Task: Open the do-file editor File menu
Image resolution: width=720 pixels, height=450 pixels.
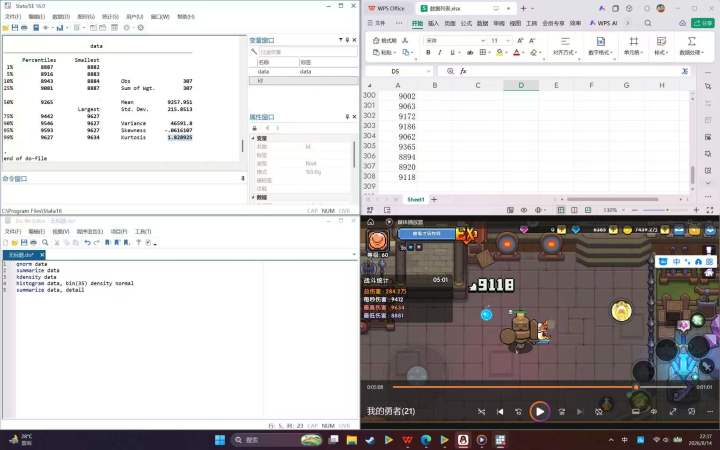Action: pos(13,231)
